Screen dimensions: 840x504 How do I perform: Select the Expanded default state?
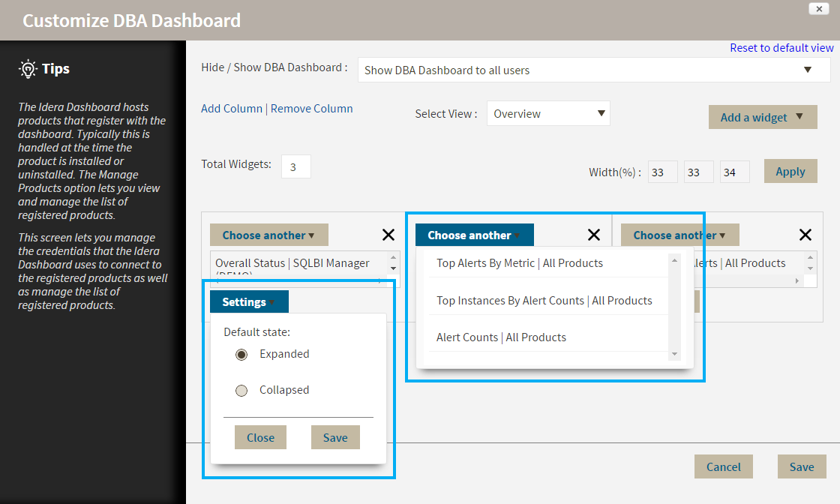point(241,355)
